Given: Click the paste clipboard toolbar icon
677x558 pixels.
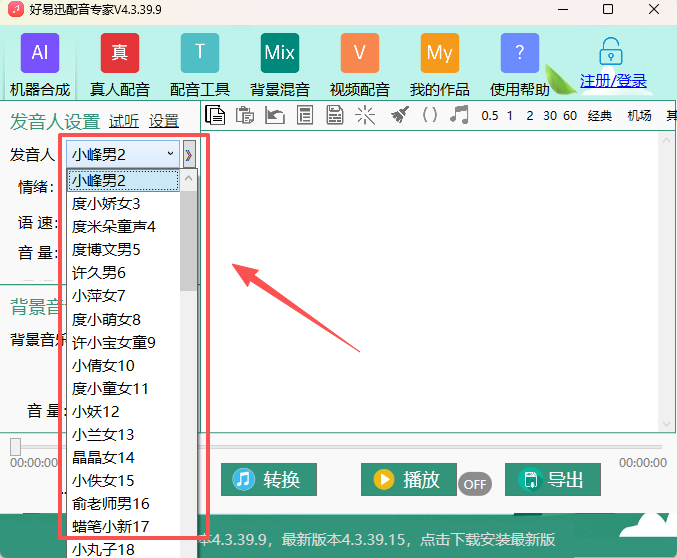Looking at the screenshot, I should [244, 115].
